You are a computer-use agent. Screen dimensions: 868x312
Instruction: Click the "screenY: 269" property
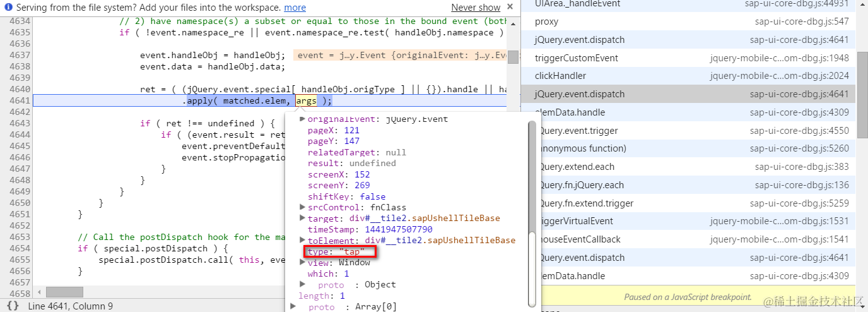(339, 185)
